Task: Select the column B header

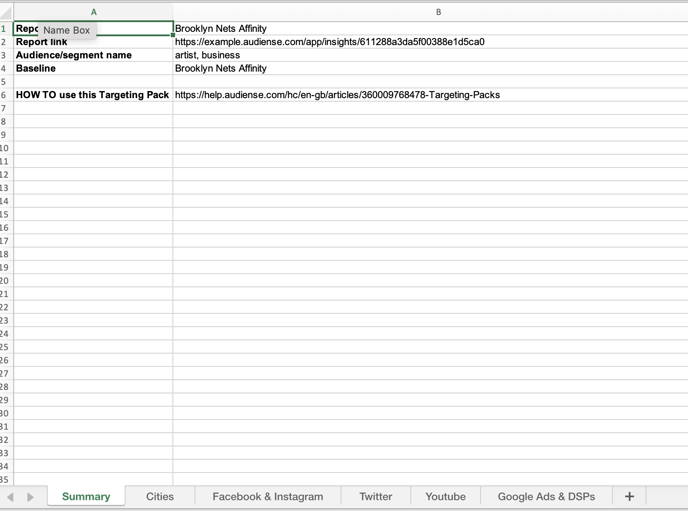Action: tap(438, 12)
